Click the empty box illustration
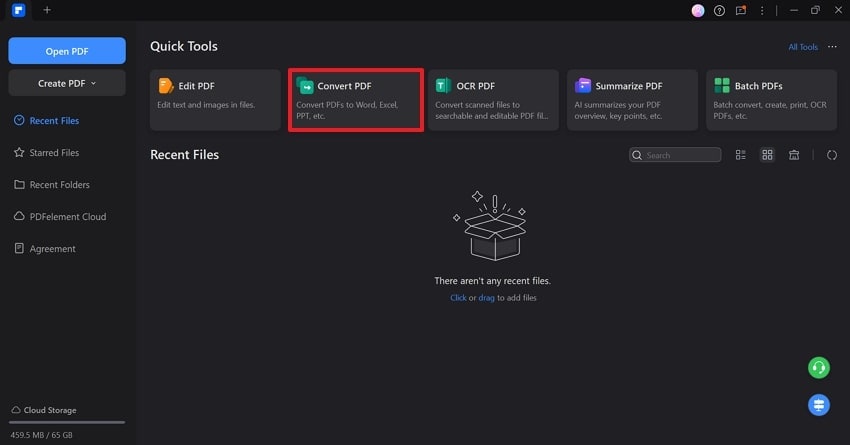The image size is (850, 445). (x=491, y=225)
